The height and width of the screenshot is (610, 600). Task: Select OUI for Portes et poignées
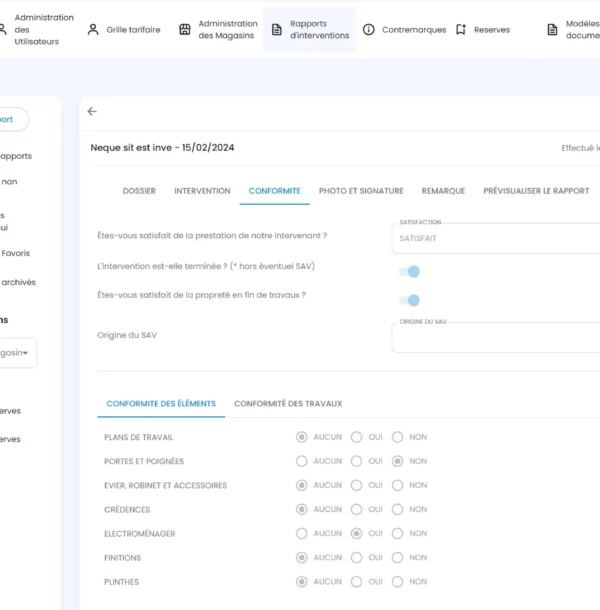(x=356, y=461)
